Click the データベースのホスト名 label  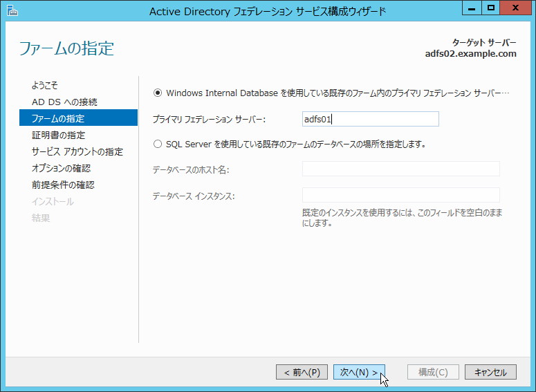[x=191, y=169]
